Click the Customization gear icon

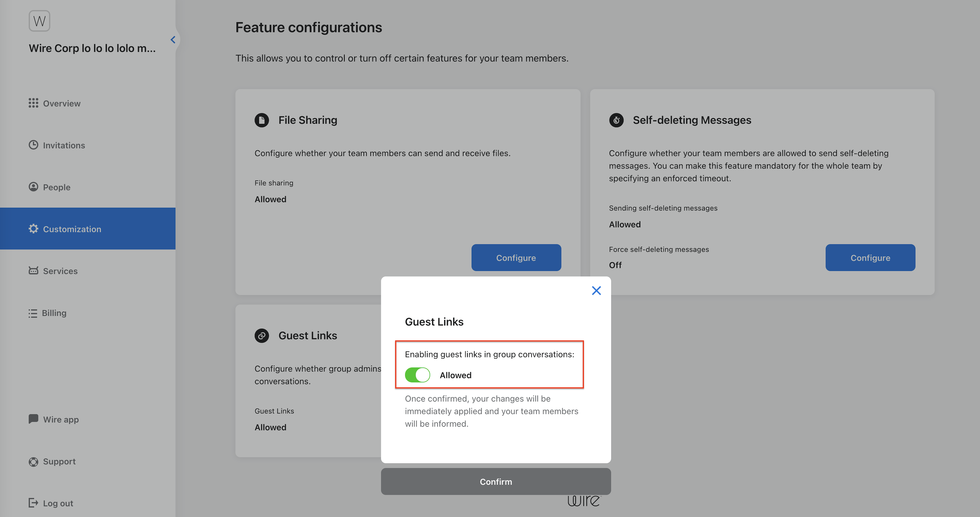coord(33,229)
